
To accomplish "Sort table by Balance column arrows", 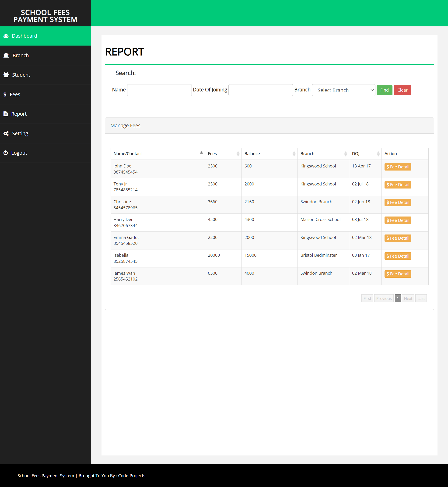I will (x=294, y=154).
